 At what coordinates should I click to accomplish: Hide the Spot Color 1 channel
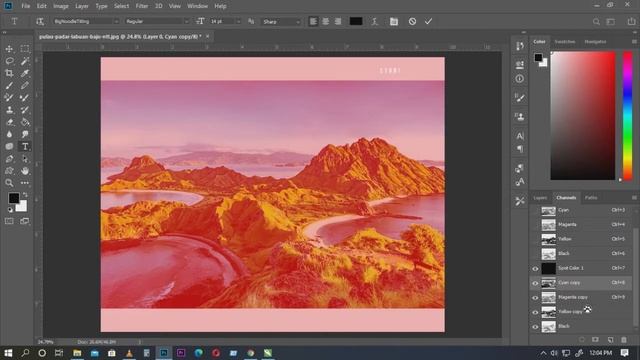535,269
